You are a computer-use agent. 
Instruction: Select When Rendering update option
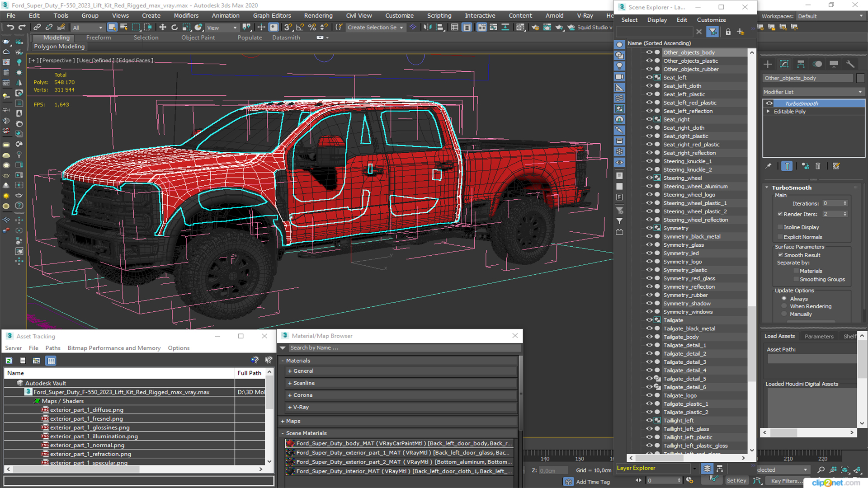pos(784,306)
